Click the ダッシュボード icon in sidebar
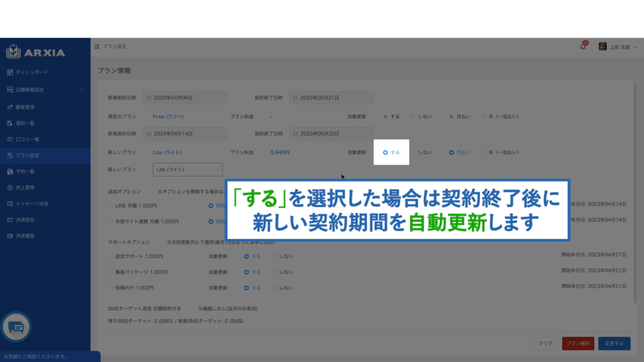This screenshot has height=362, width=644. [9, 72]
